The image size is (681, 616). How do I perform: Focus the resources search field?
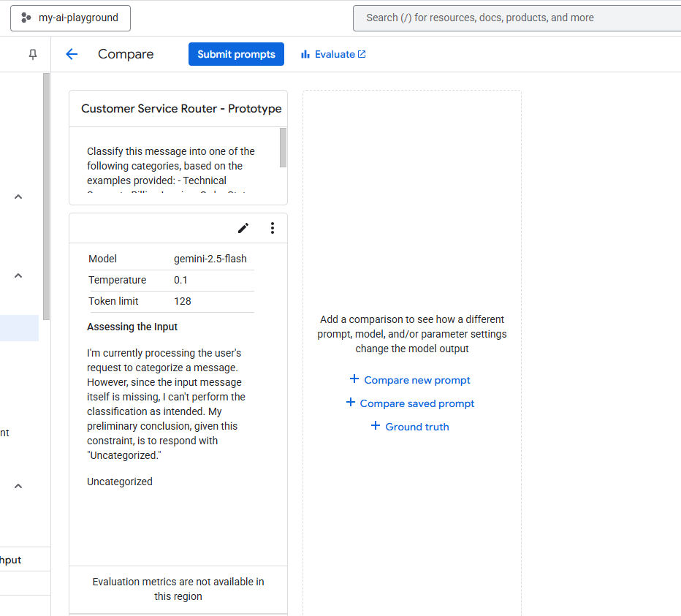[517, 18]
